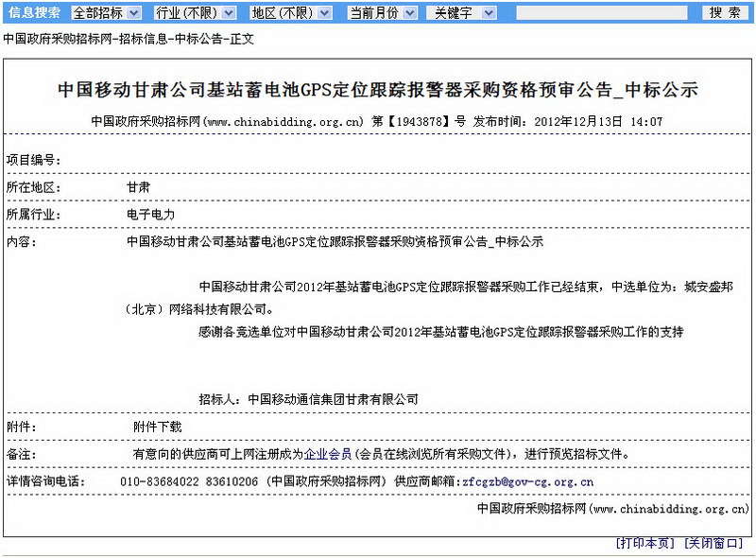Click the 所在地区 label

34,187
